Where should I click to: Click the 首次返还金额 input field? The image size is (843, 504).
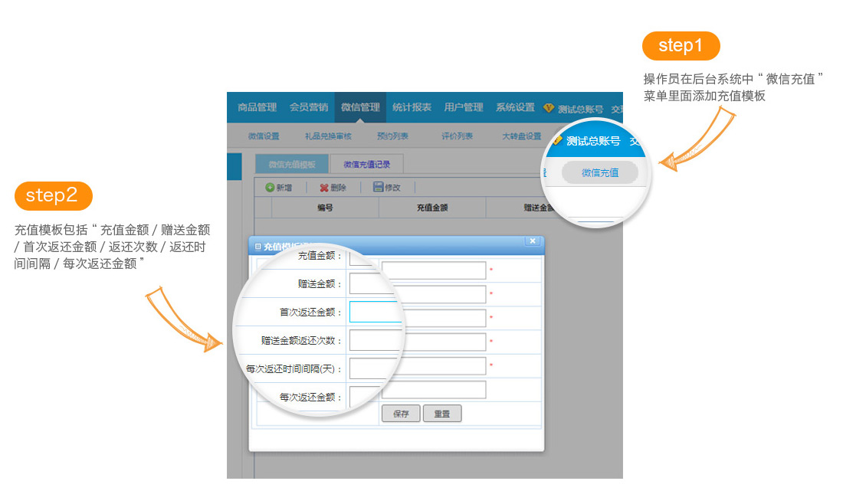click(376, 313)
